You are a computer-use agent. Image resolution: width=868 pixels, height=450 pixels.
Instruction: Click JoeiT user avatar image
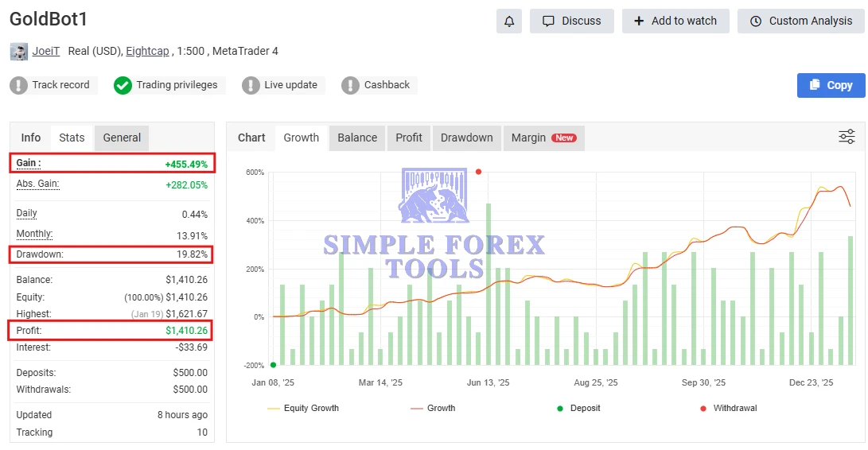[18, 52]
